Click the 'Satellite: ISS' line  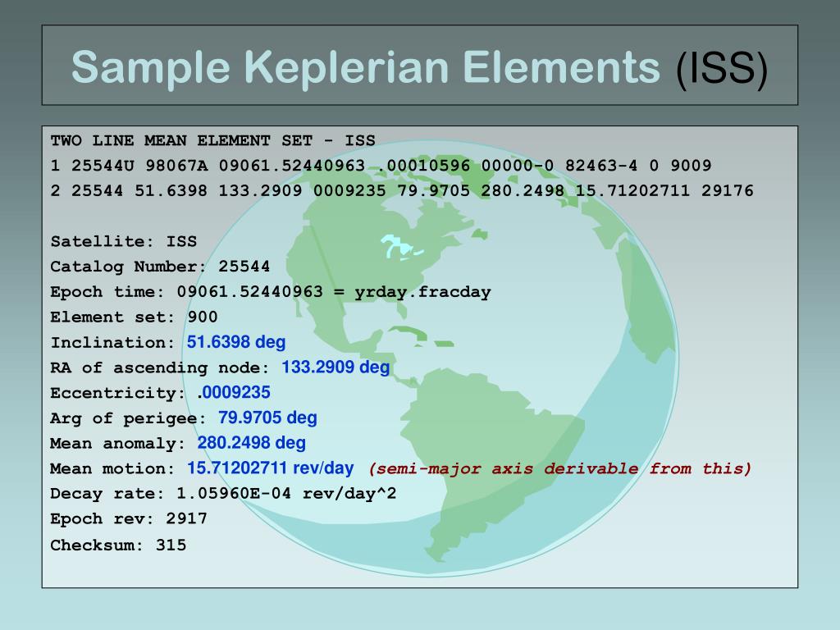(x=124, y=241)
